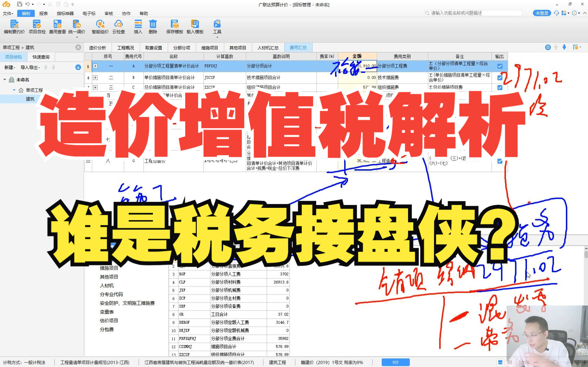Open the undo history dropdown arrow
The image size is (588, 367).
33,4
